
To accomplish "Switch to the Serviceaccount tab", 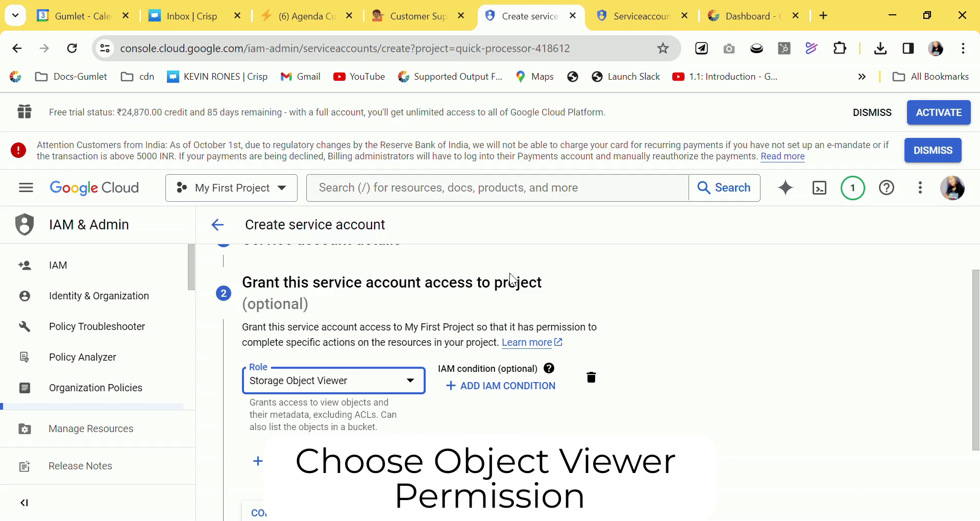I will pos(642,16).
